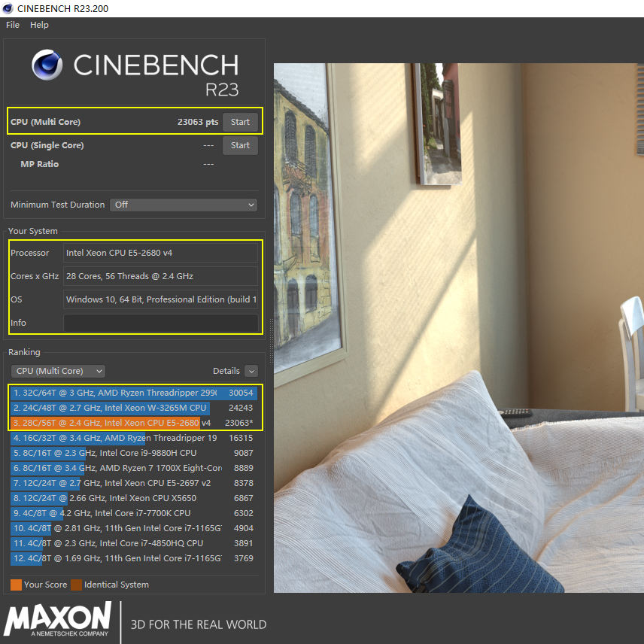
Task: Click the brown Identical System legend swatch
Action: (77, 585)
